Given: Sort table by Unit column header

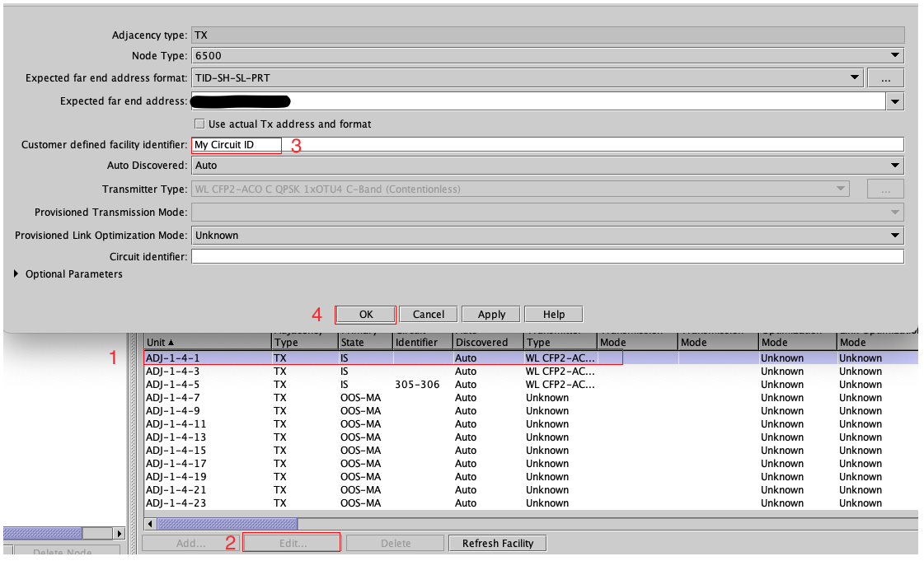Looking at the screenshot, I should point(208,342).
